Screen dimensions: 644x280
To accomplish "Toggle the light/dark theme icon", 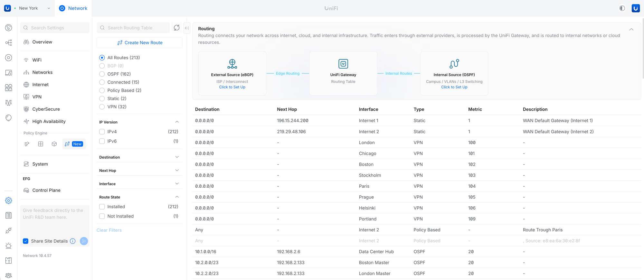I will pos(622,8).
